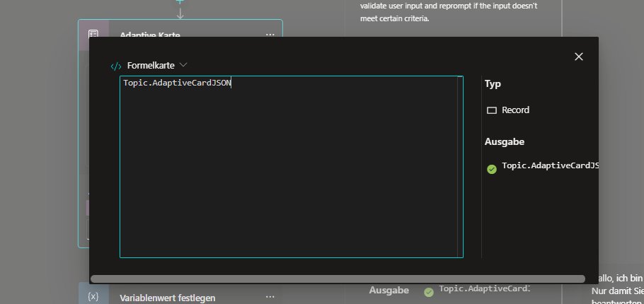Click the add node plus above Adaptive Karte
Screen dimensions: 644x304
pyautogui.click(x=180, y=2)
